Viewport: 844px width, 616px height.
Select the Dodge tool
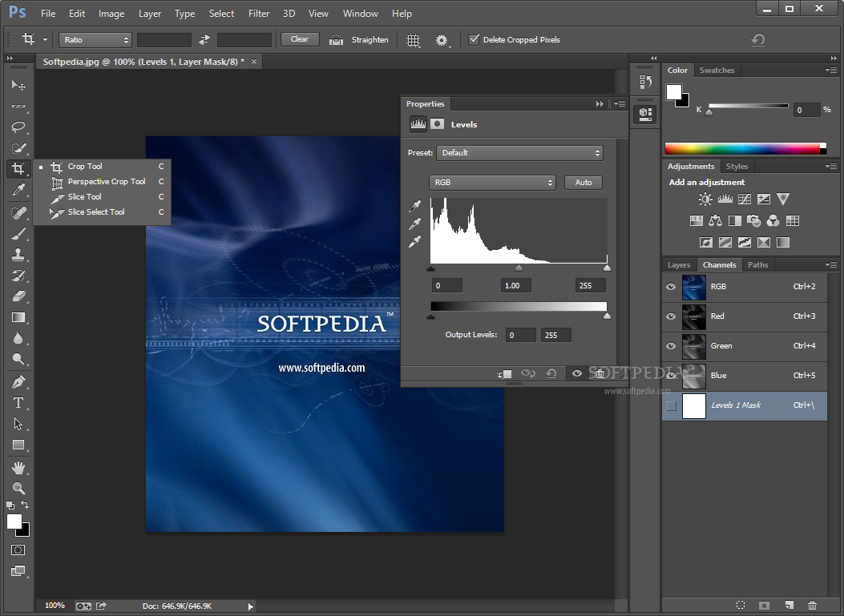coord(18,359)
